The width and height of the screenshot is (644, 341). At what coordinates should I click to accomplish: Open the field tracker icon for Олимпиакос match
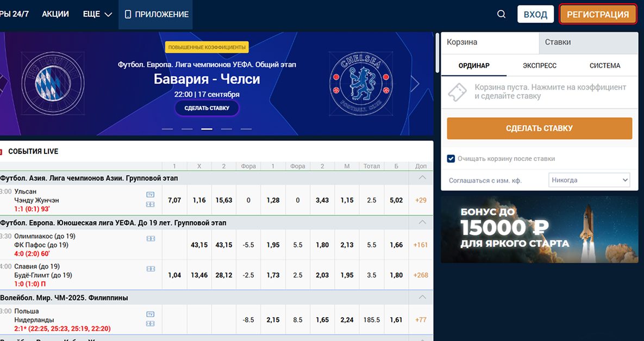click(151, 238)
